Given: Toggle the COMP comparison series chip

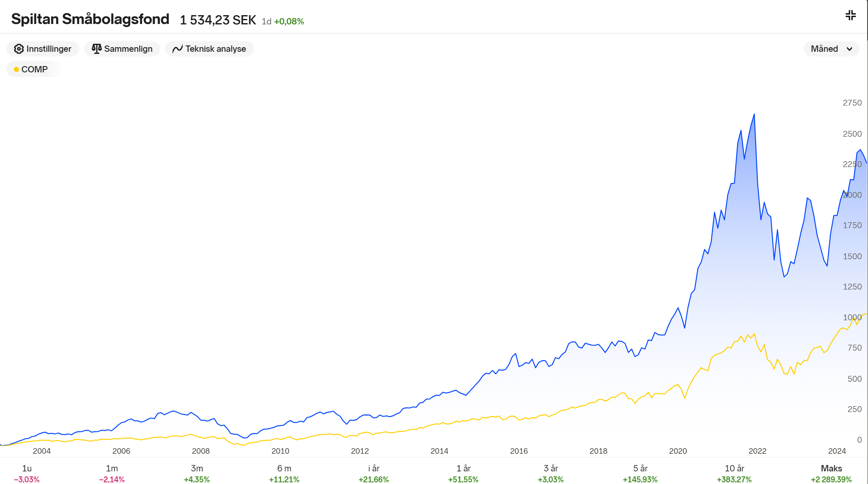Looking at the screenshot, I should 34,69.
